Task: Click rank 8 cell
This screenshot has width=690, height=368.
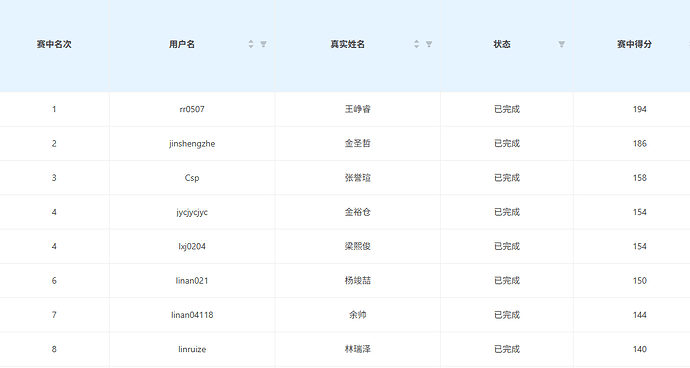Action: [x=54, y=349]
